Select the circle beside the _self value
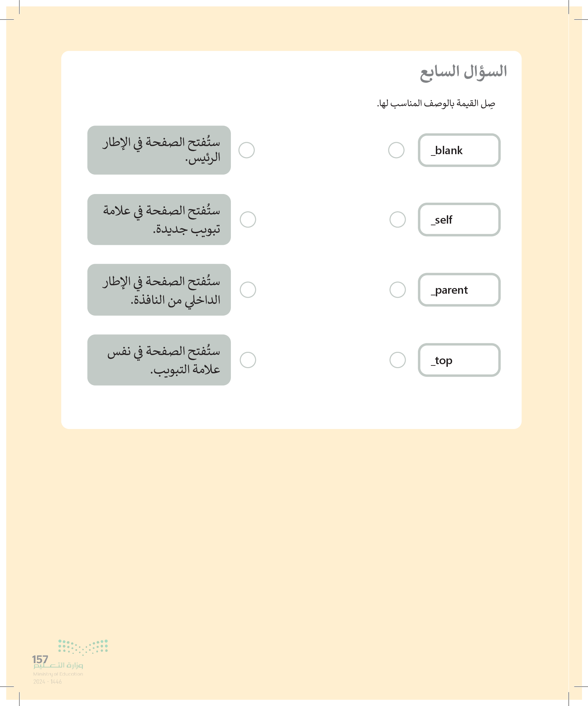The height and width of the screenshot is (706, 588). 397,220
